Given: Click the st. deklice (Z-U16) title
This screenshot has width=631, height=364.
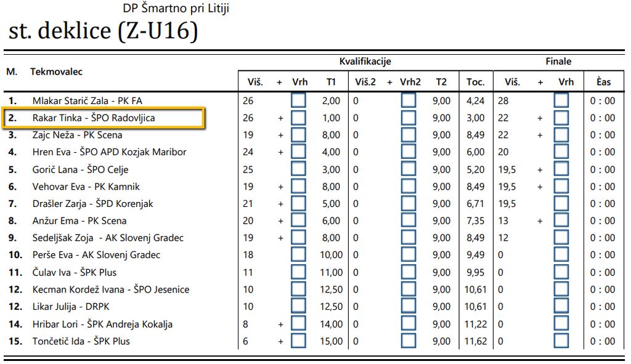Looking at the screenshot, I should [104, 32].
